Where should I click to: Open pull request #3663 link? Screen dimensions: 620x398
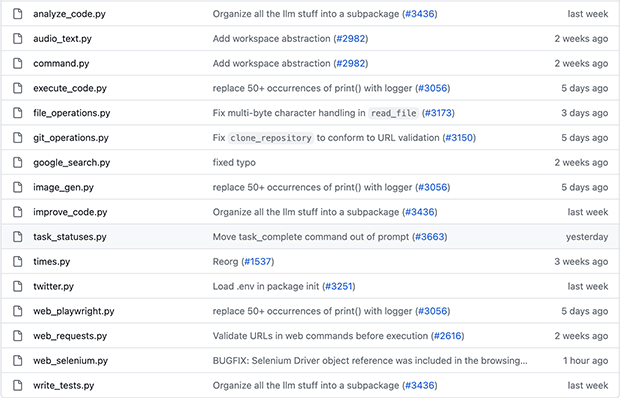coord(430,237)
